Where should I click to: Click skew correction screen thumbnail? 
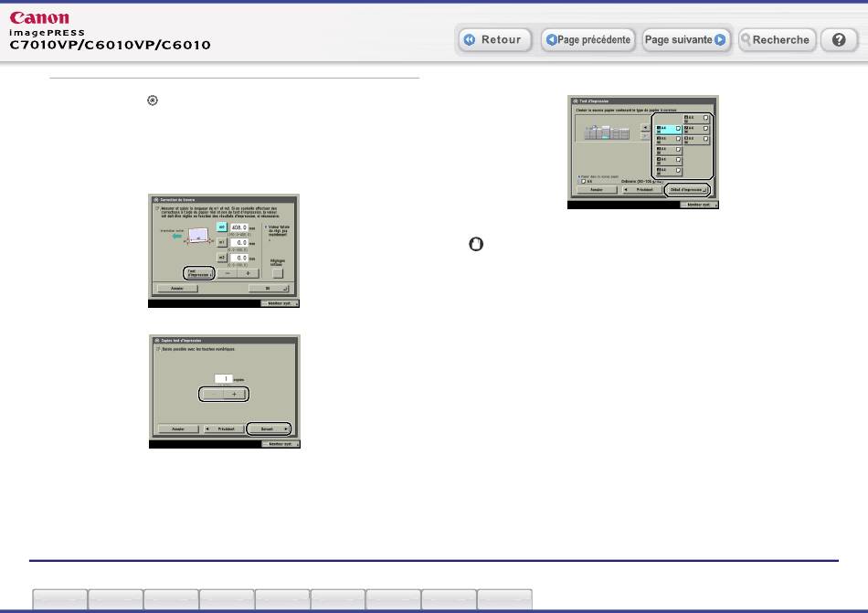(x=224, y=249)
